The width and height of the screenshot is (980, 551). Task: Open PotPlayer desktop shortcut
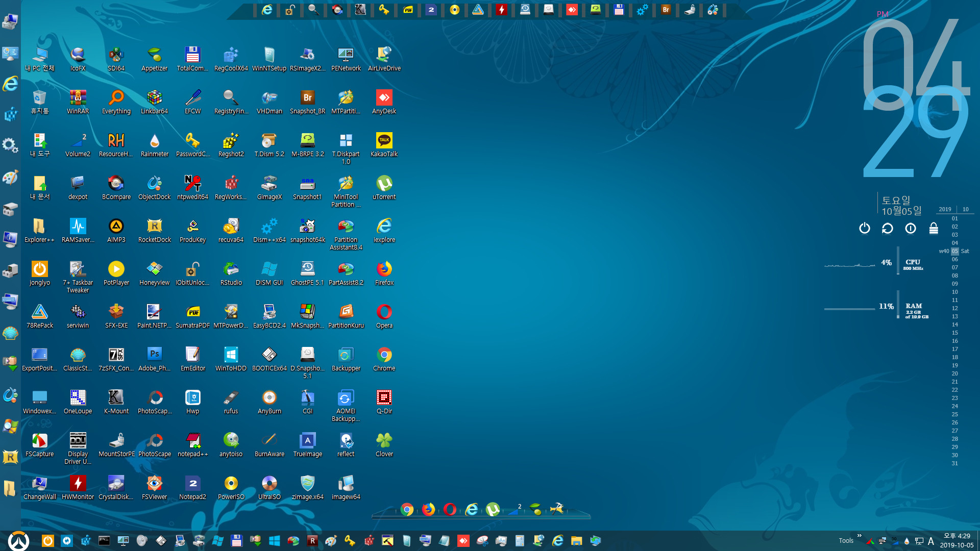pyautogui.click(x=116, y=273)
